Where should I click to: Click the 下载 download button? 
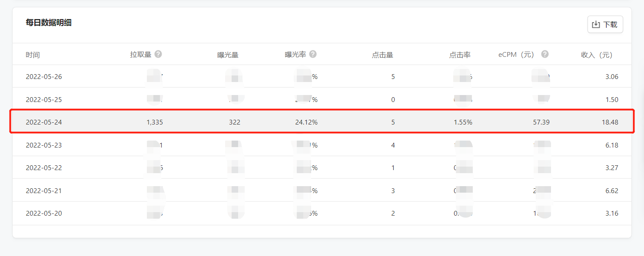coord(605,24)
